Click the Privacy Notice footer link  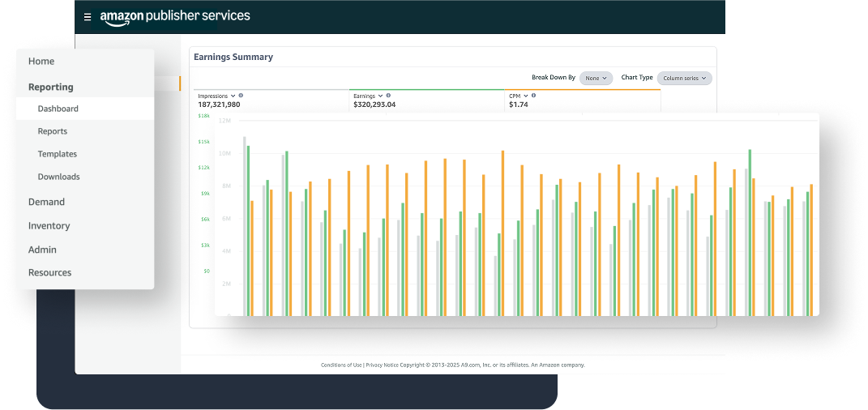[384, 365]
